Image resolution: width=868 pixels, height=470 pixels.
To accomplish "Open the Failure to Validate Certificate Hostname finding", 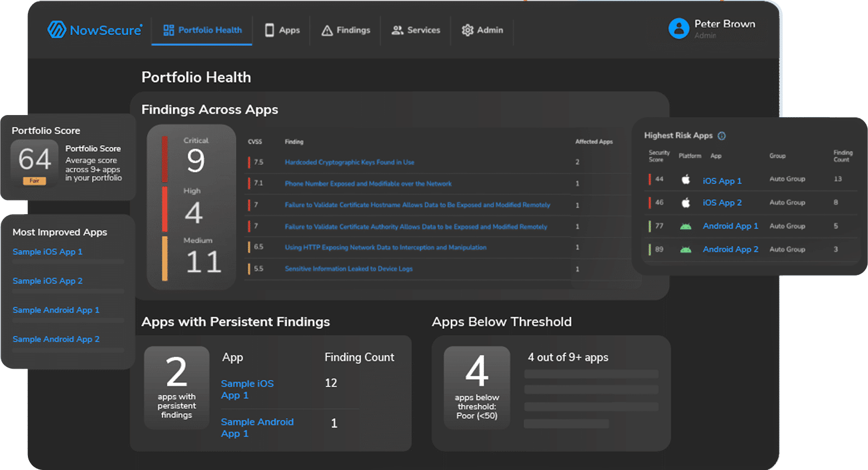I will coord(418,205).
